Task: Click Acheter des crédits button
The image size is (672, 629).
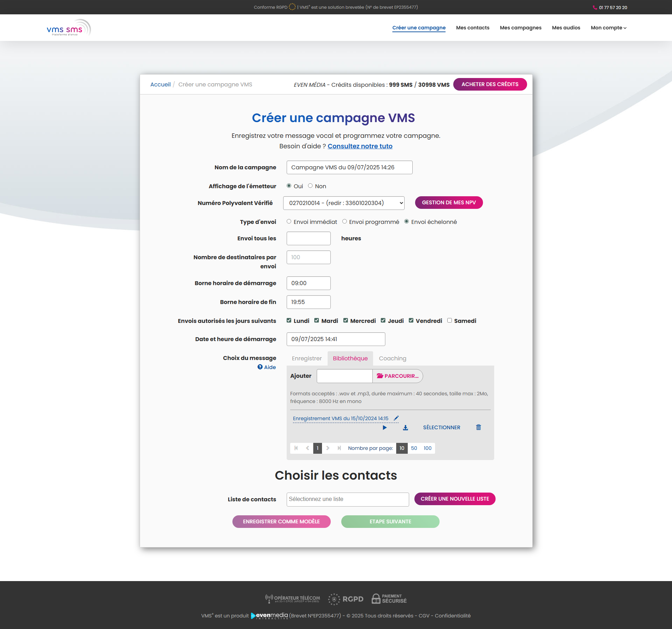Action: [x=490, y=84]
